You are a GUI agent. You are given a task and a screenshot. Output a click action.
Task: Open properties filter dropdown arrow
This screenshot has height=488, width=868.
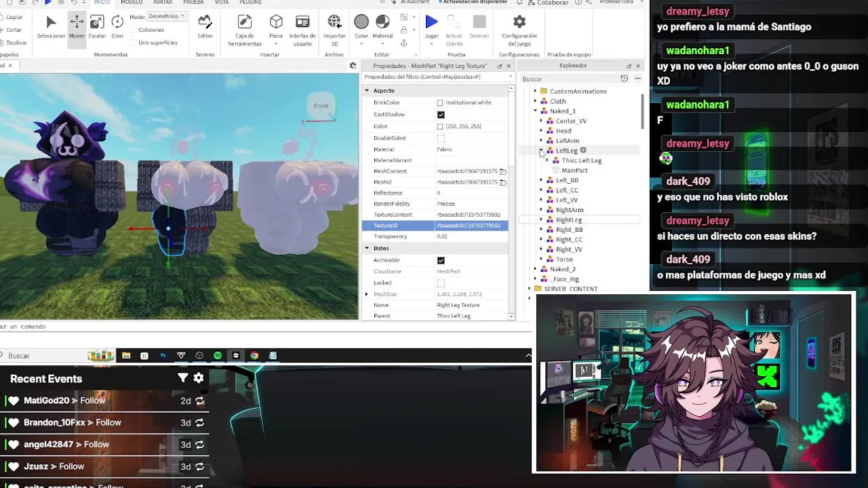510,77
